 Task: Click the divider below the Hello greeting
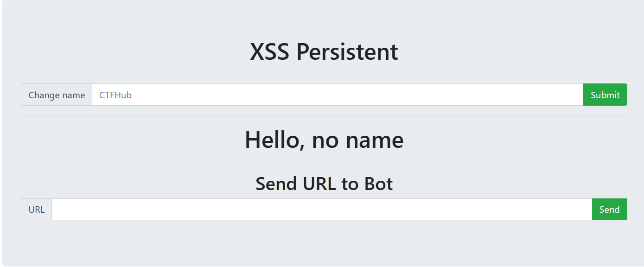(324, 162)
